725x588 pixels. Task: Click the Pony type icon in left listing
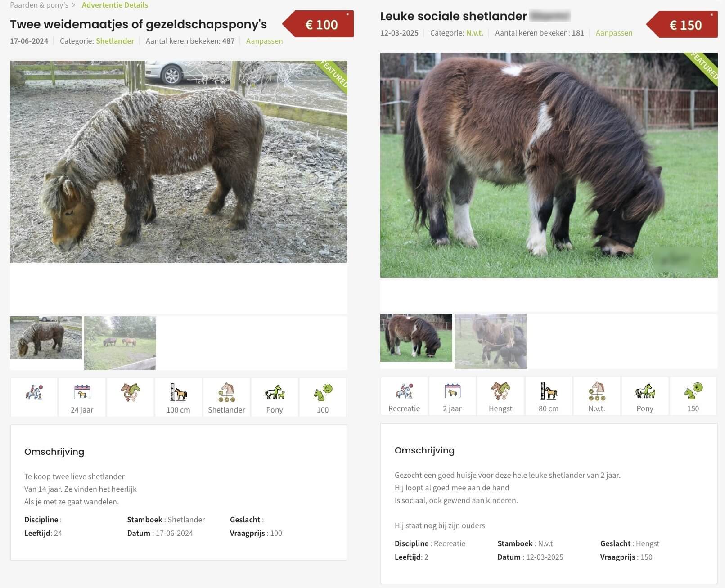tap(275, 392)
